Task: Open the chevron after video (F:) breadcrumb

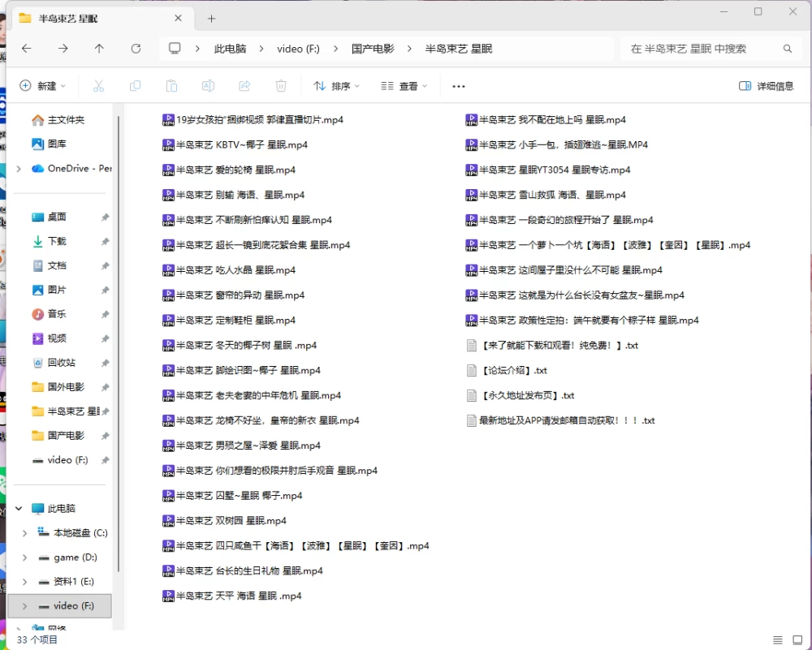Action: click(x=335, y=49)
